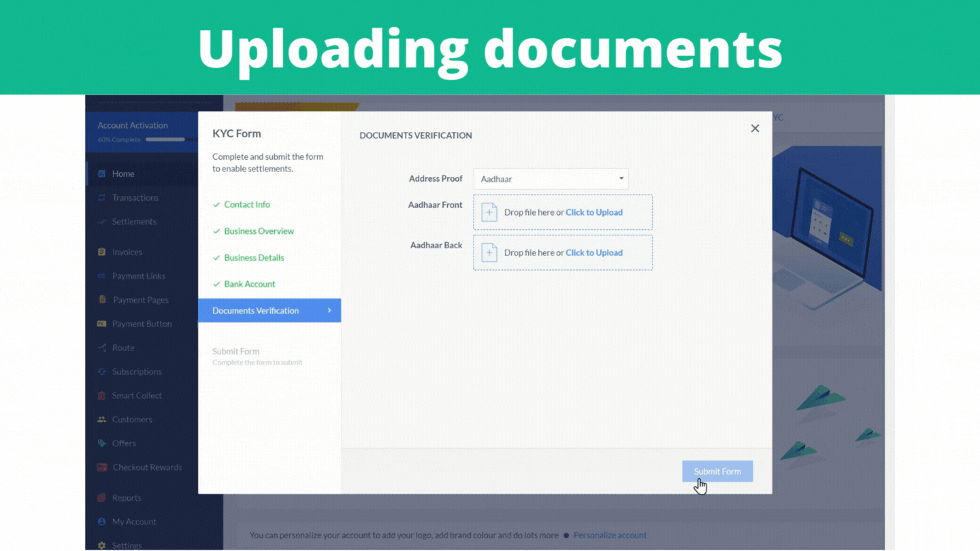The width and height of the screenshot is (980, 551).
Task: Click Upload link for Aadhaar Front
Action: click(593, 212)
